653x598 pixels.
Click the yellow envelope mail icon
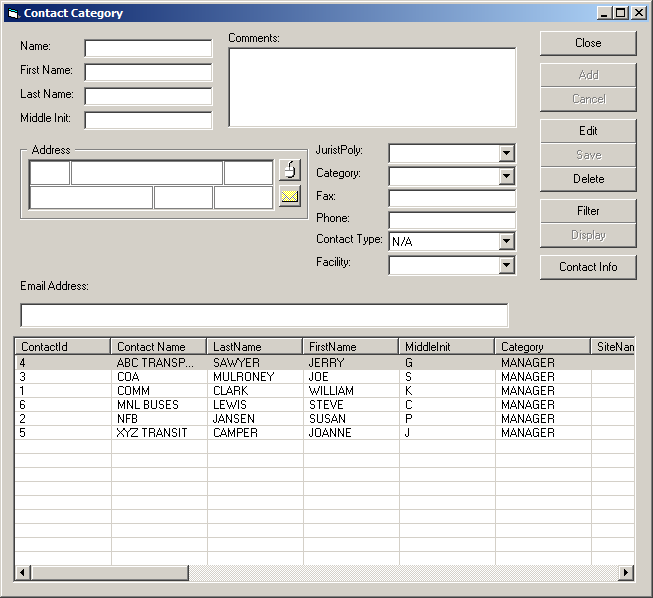click(x=289, y=196)
